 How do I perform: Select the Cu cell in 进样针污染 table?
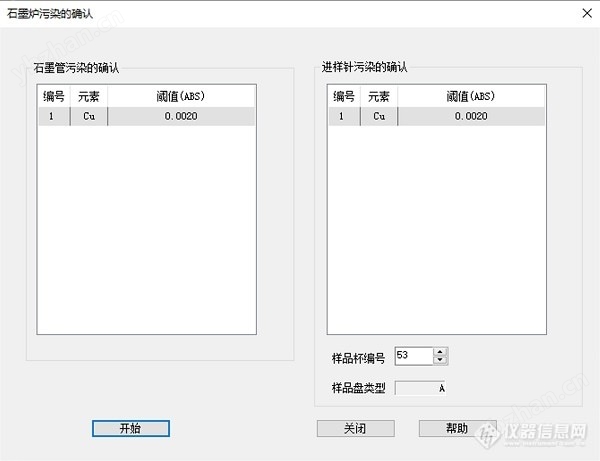pos(378,116)
